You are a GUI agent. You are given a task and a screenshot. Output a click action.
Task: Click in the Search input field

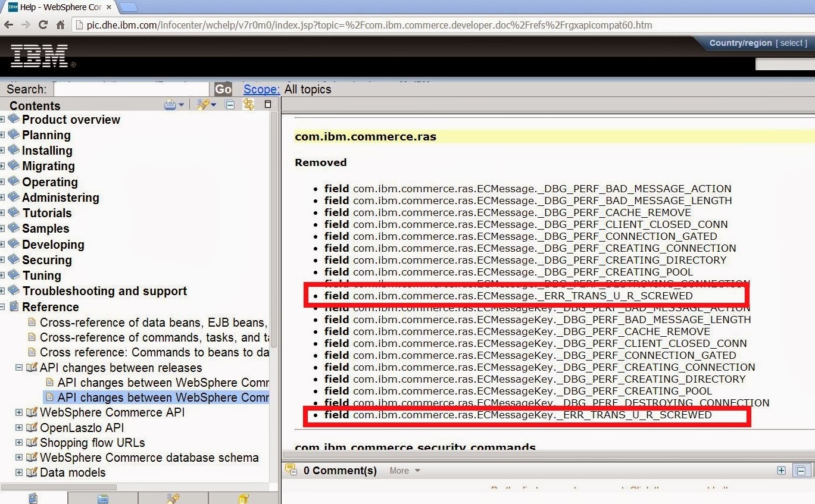[132, 89]
